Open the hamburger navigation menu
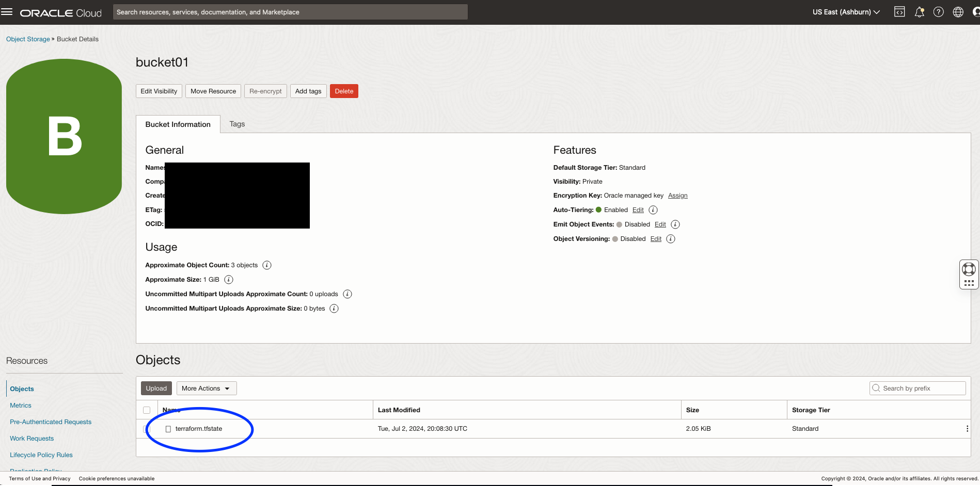The width and height of the screenshot is (980, 486). (x=7, y=11)
